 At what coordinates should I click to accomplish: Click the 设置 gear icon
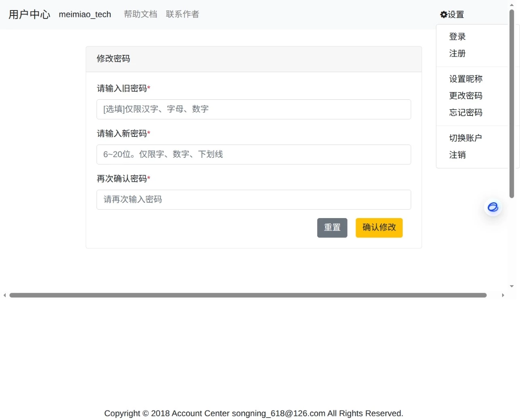point(444,14)
